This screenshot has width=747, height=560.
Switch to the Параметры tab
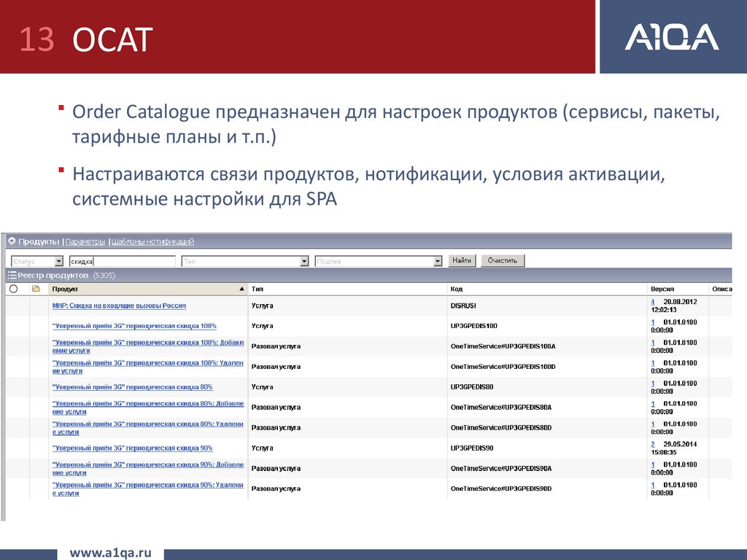pyautogui.click(x=85, y=241)
